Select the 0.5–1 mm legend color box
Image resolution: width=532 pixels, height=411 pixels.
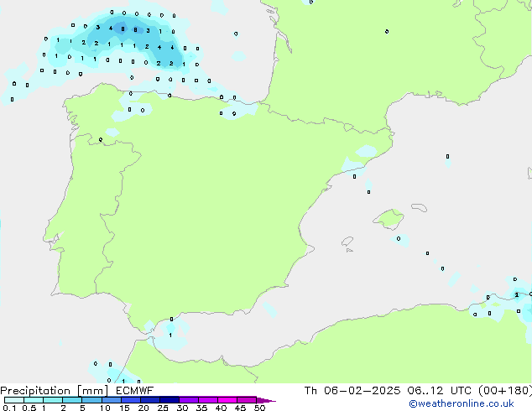click(34, 400)
